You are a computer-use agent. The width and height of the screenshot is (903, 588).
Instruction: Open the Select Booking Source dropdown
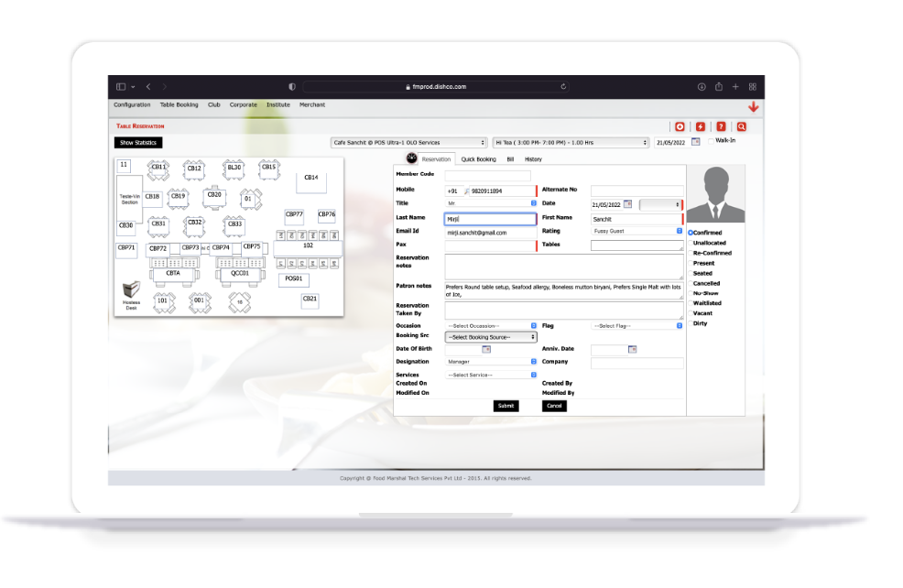pyautogui.click(x=490, y=336)
